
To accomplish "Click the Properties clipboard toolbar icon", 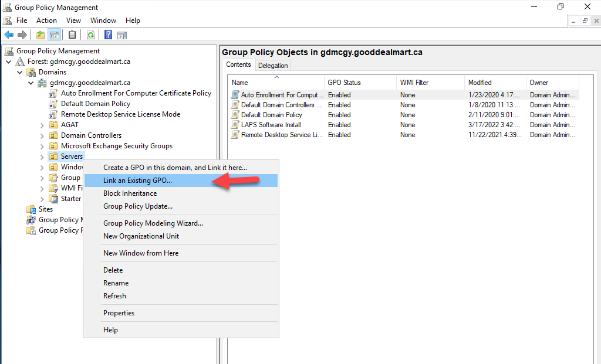I will click(x=72, y=35).
